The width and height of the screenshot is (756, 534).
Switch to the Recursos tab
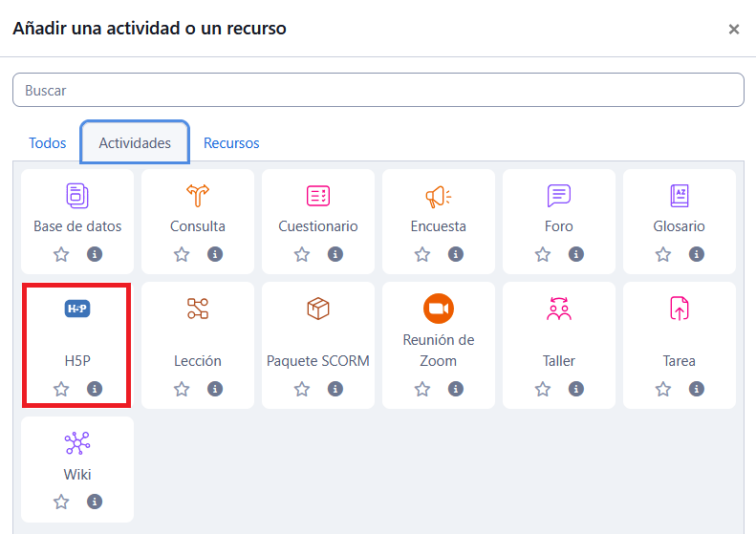click(231, 143)
